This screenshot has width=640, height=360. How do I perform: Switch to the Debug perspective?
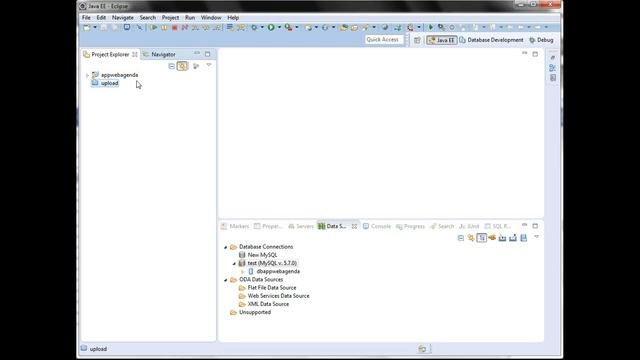pyautogui.click(x=541, y=40)
